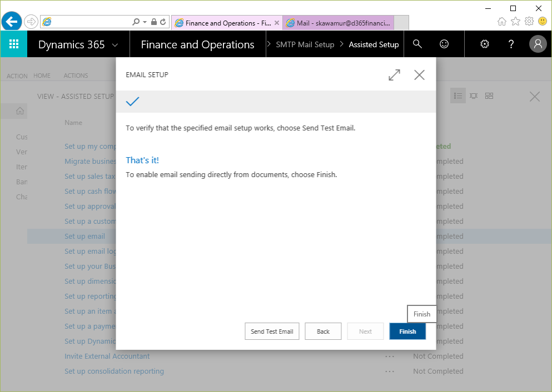Open the browser Home icon
This screenshot has height=392, width=552.
[x=501, y=22]
